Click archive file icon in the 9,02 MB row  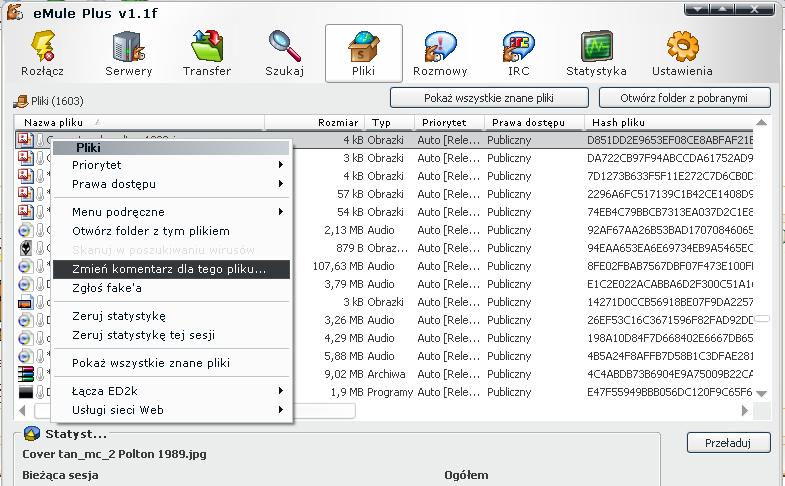click(25, 374)
